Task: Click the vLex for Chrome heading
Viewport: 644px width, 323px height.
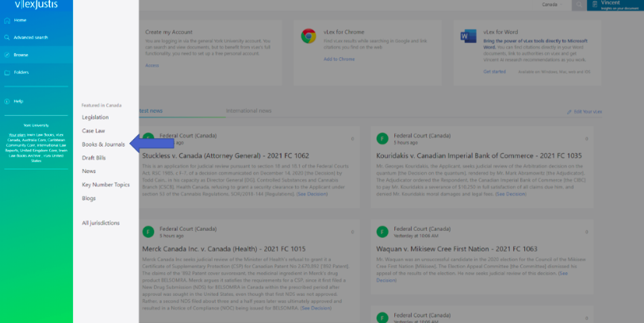Action: [343, 32]
